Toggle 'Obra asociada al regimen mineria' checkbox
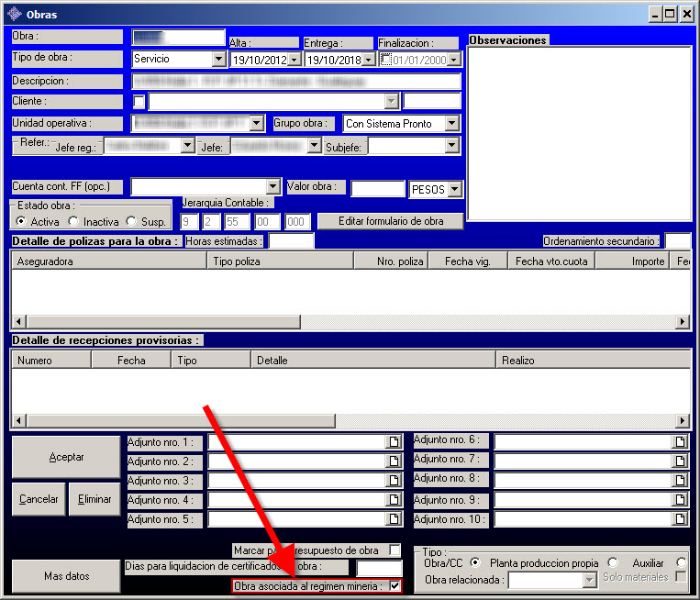Viewport: 700px width, 600px height. [394, 586]
